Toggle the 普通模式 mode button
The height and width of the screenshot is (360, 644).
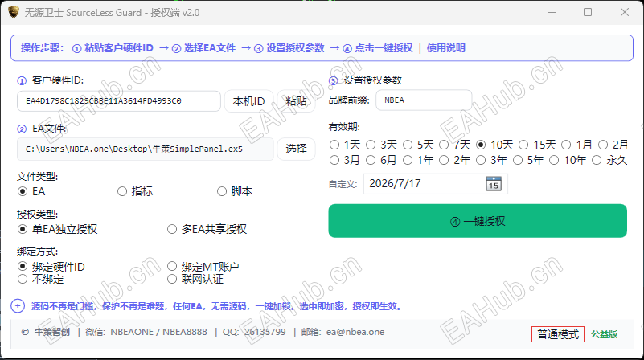pos(558,334)
